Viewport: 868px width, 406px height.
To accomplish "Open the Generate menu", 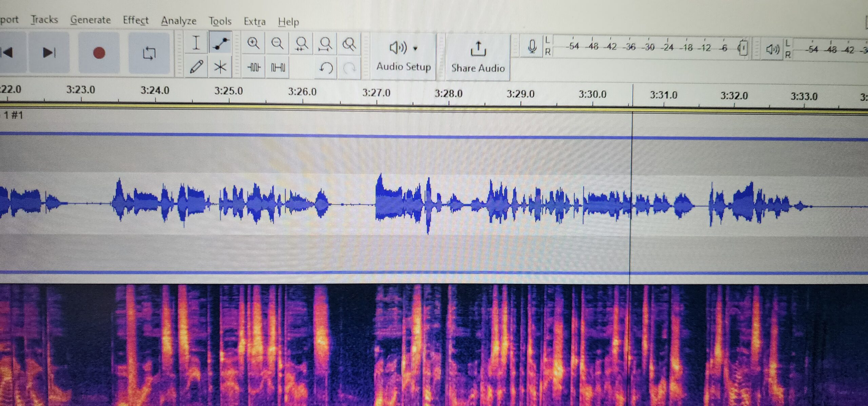I will point(91,20).
